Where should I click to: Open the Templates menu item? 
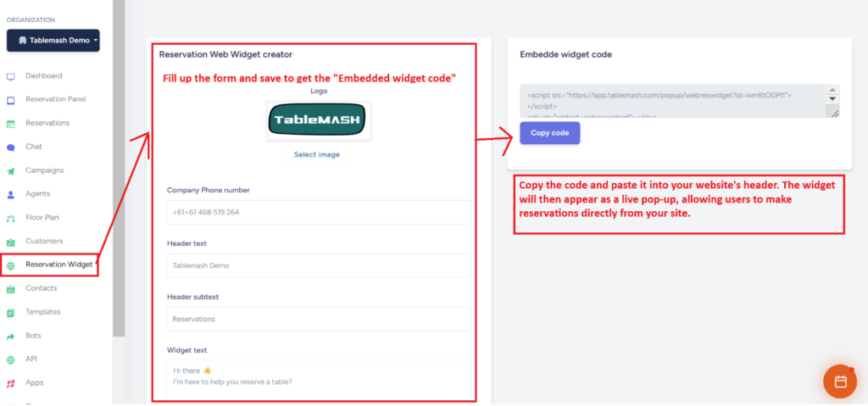(43, 312)
